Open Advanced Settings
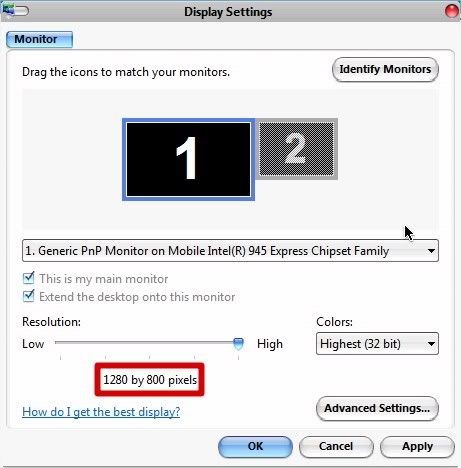The image size is (461, 468). click(x=377, y=408)
